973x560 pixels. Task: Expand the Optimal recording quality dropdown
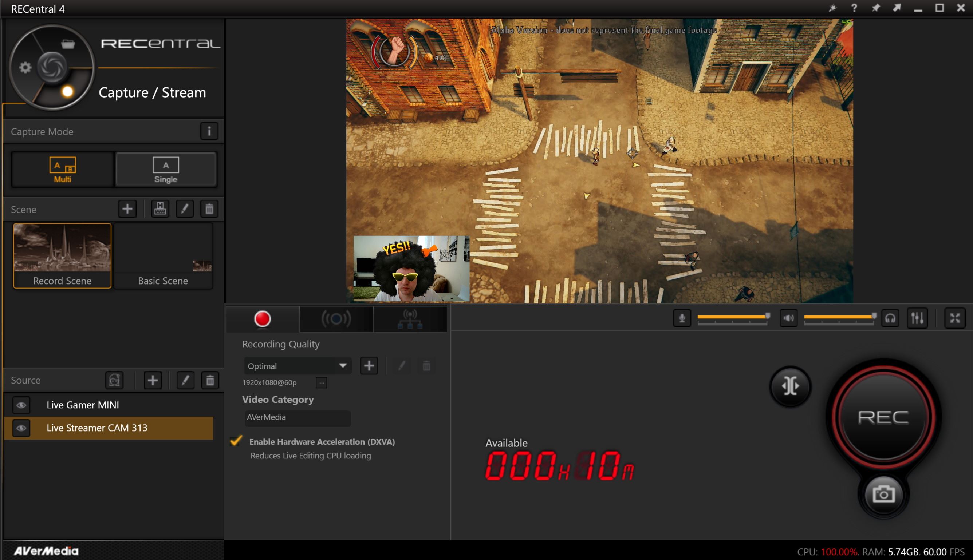298,366
